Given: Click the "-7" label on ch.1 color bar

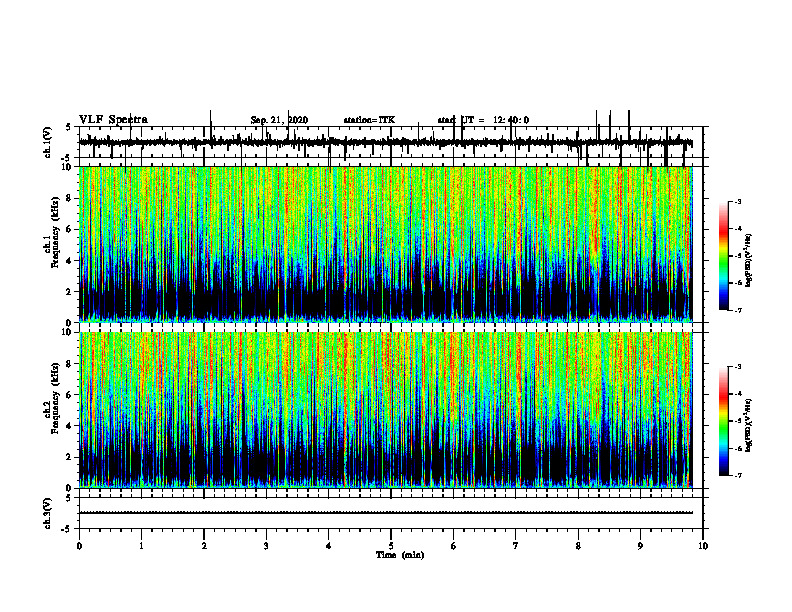Looking at the screenshot, I should click(x=738, y=310).
